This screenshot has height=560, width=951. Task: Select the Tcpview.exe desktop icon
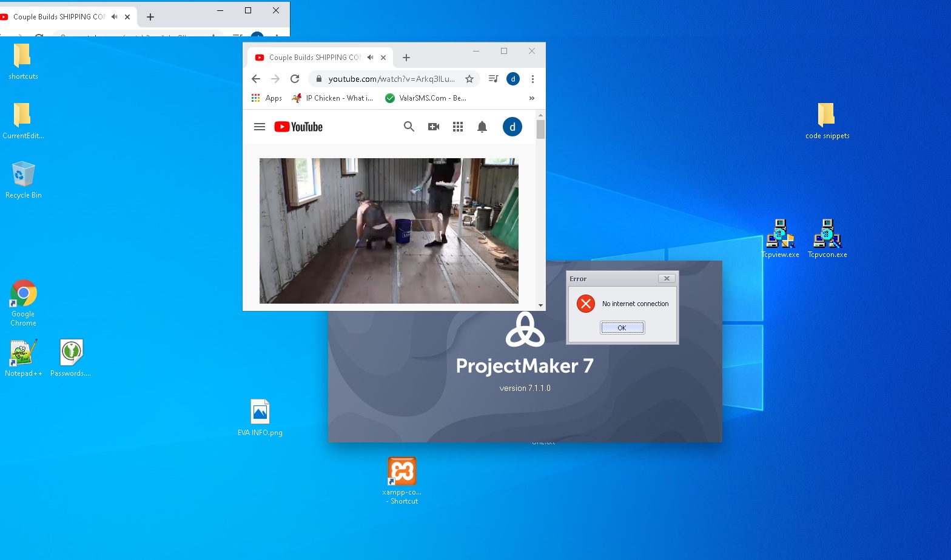[x=780, y=238]
